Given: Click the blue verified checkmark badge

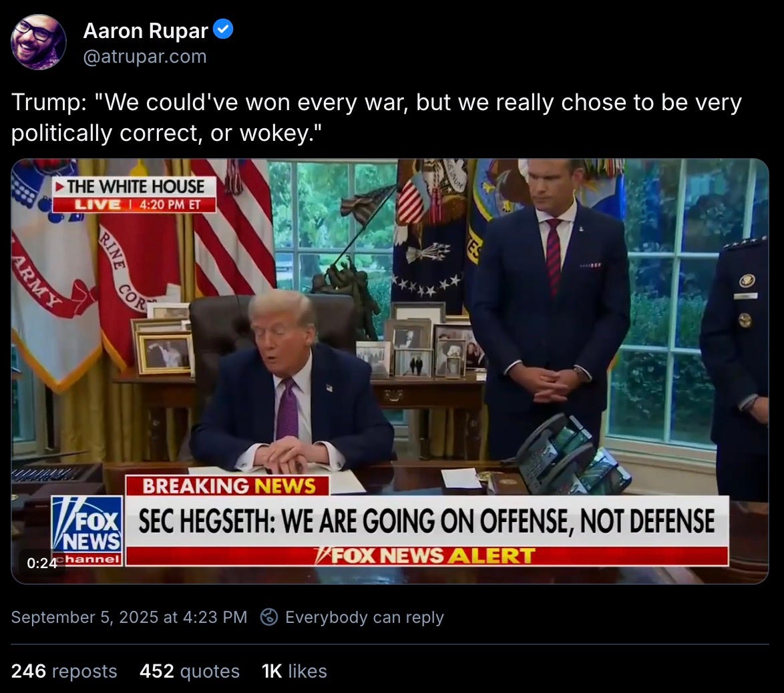Looking at the screenshot, I should point(223,29).
